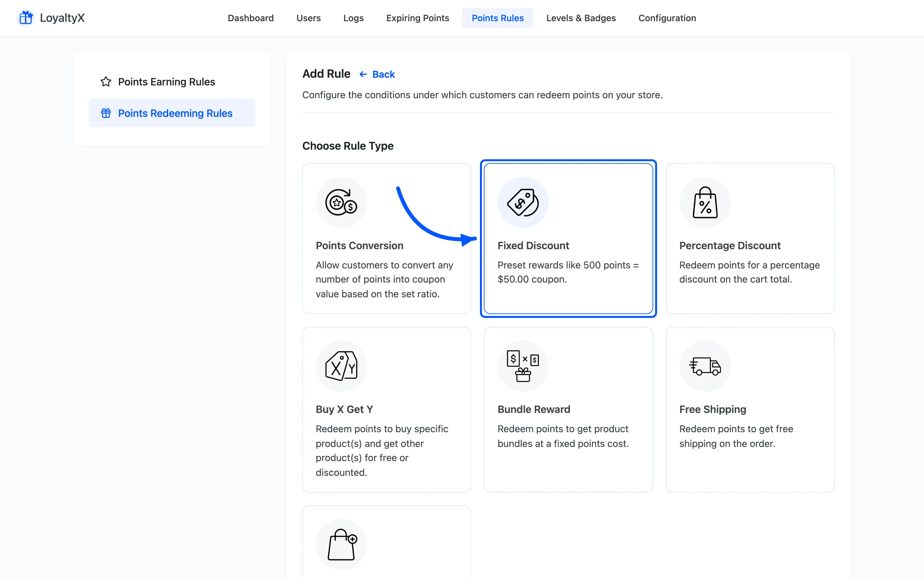
Task: Open Levels & Badges tab
Action: (x=581, y=18)
